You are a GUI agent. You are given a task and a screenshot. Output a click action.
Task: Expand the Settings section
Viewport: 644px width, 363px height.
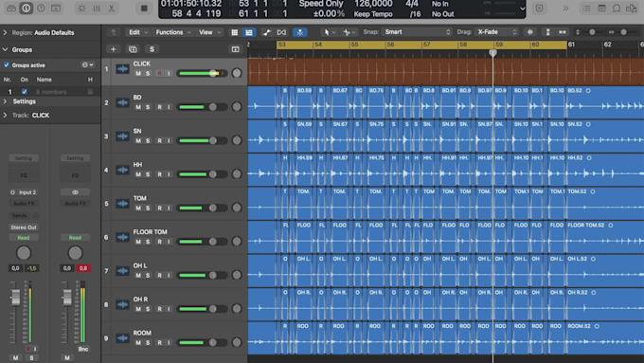[x=5, y=101]
